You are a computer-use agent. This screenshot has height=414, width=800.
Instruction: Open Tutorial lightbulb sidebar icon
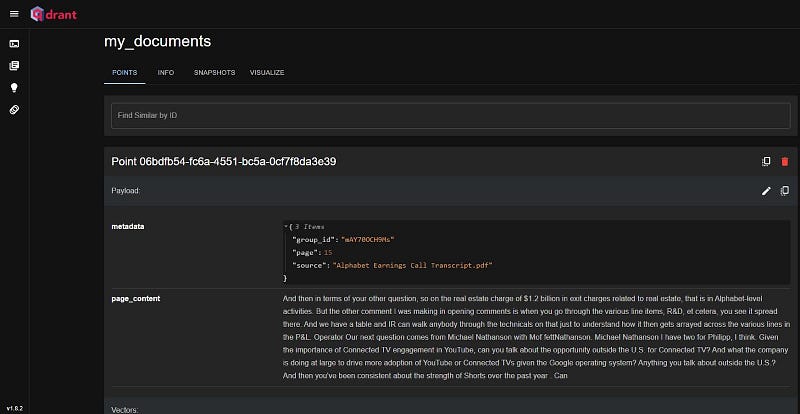pos(14,87)
